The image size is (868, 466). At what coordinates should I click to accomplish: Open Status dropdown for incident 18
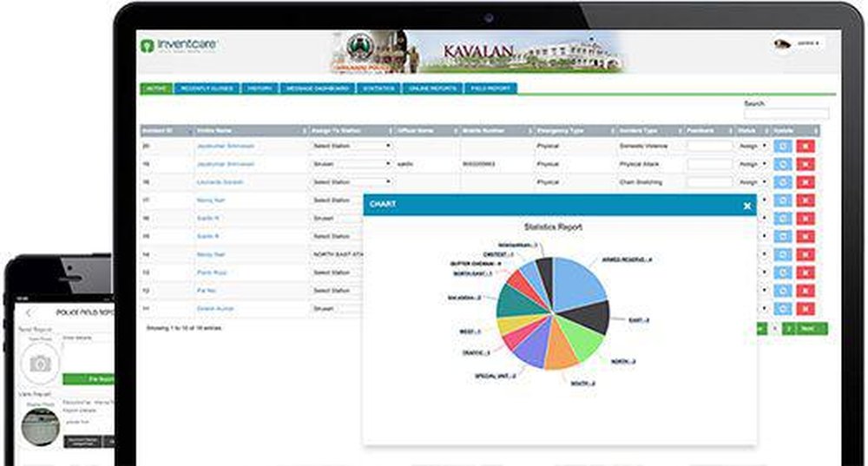(x=753, y=182)
